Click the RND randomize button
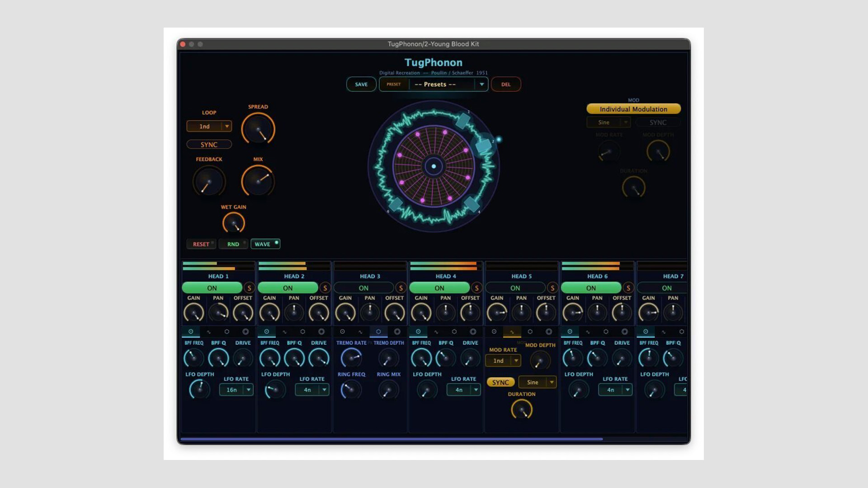Image resolution: width=868 pixels, height=488 pixels. pos(233,244)
